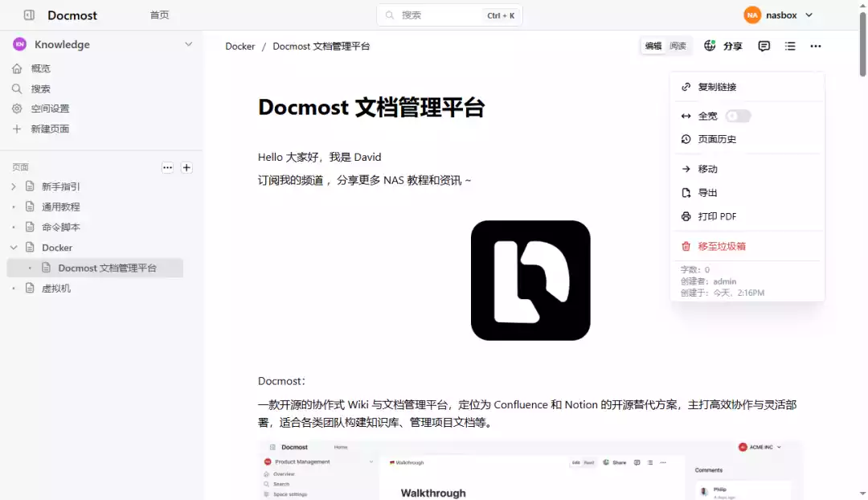Collapse the sidebar with the panel icon
The image size is (868, 500).
[29, 14]
